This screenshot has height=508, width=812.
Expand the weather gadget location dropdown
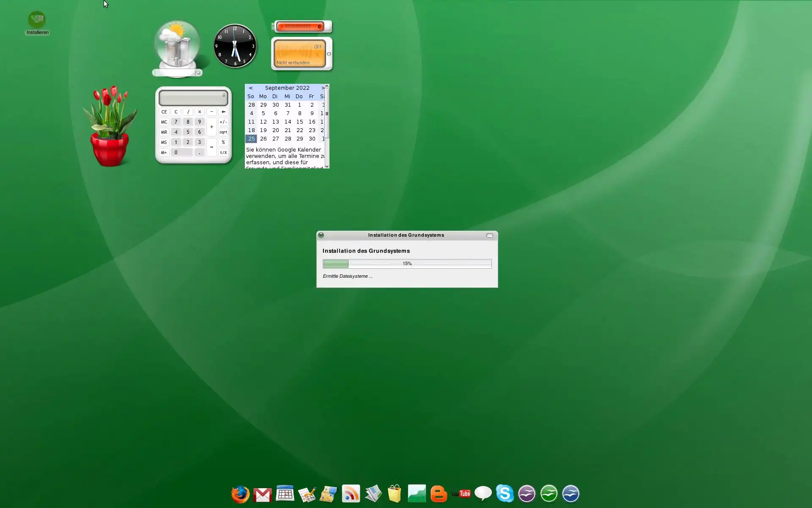pyautogui.click(x=198, y=73)
